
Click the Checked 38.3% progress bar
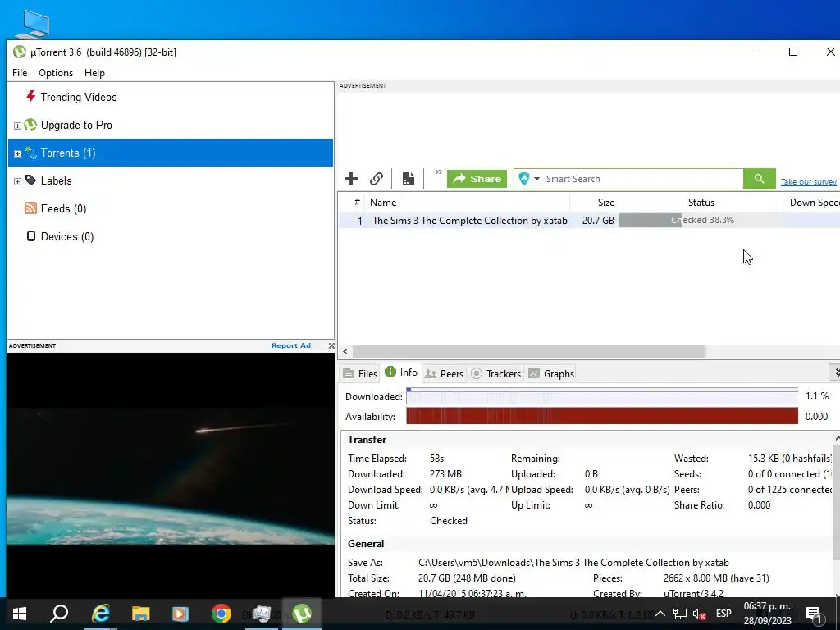tap(701, 220)
